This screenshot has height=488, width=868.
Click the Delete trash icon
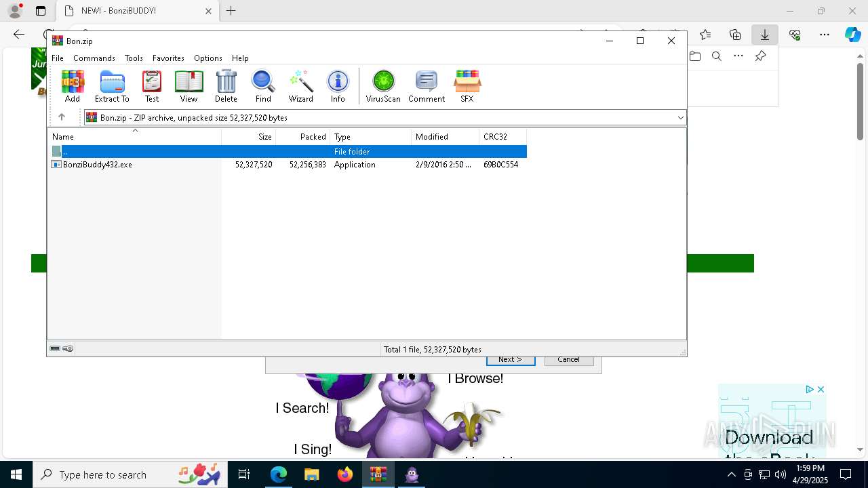[226, 86]
